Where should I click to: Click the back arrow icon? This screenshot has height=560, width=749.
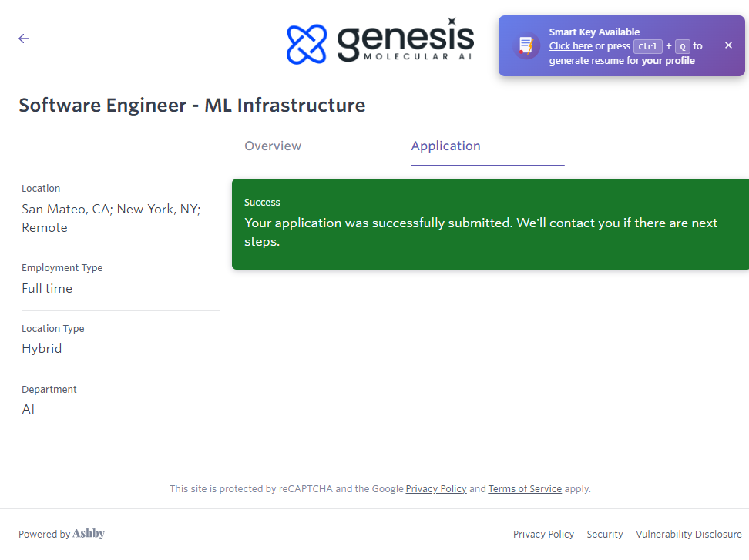[24, 39]
